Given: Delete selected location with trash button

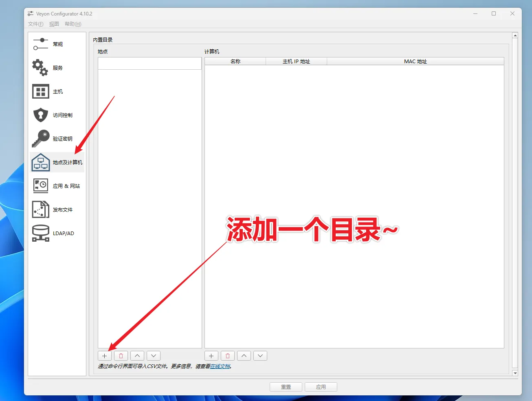Looking at the screenshot, I should [121, 356].
